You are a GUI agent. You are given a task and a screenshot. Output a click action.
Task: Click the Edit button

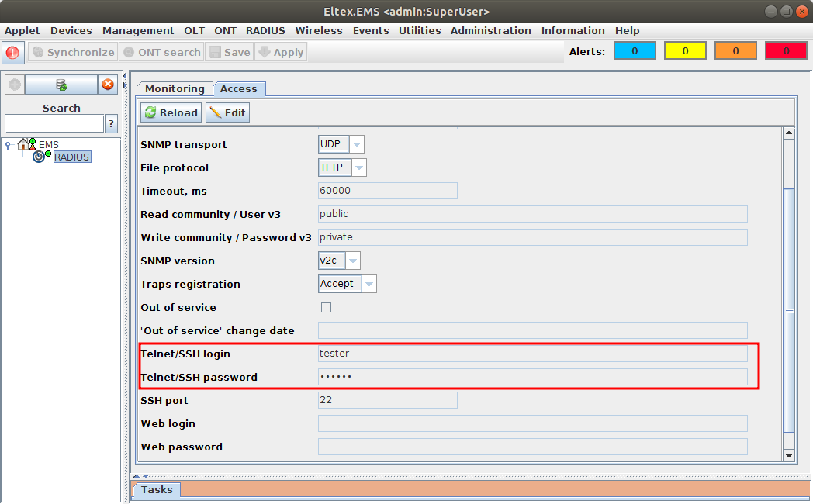coord(227,112)
